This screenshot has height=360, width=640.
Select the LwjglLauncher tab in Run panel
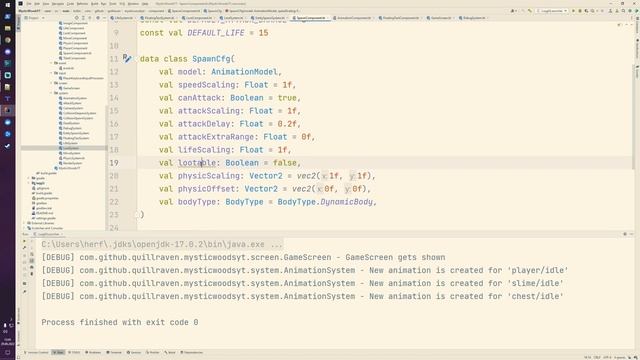[48, 234]
